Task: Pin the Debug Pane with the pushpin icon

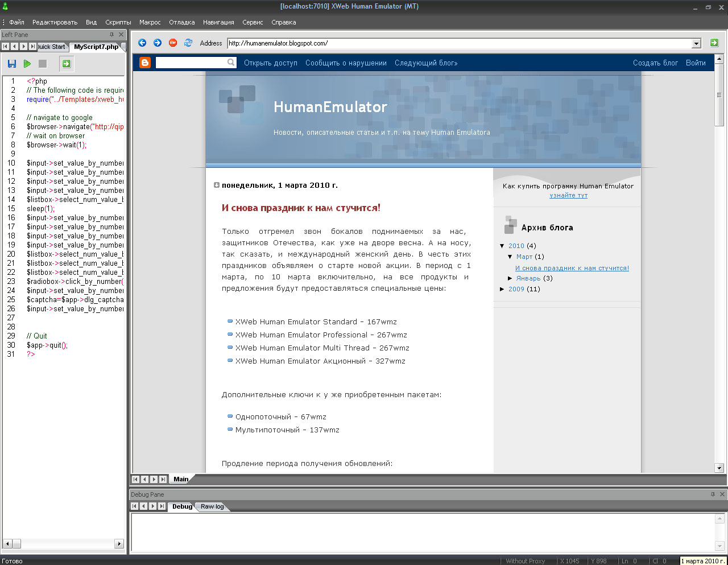Action: 713,494
